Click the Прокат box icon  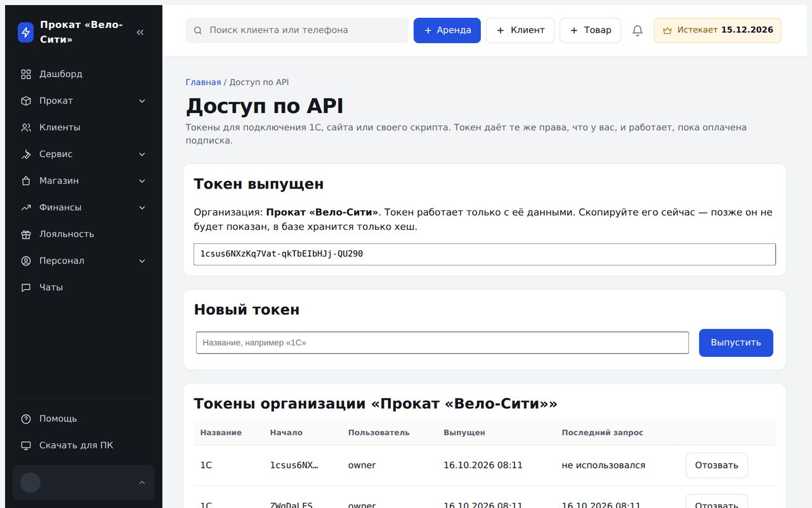[26, 101]
